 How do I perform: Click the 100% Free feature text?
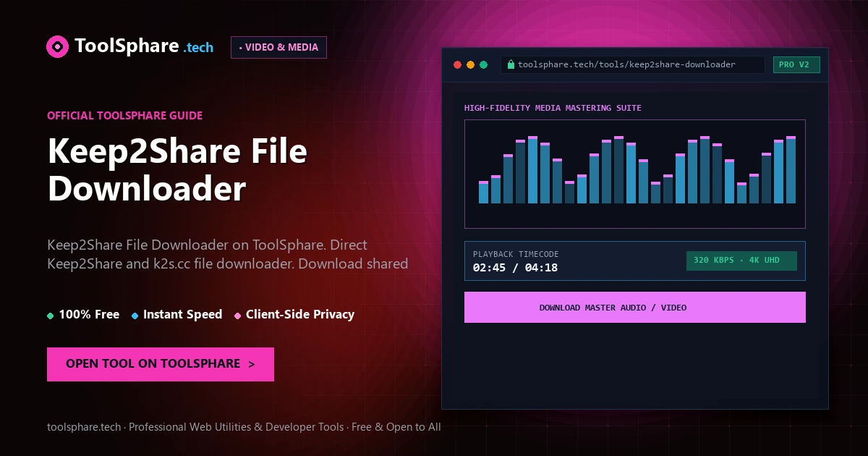[89, 314]
